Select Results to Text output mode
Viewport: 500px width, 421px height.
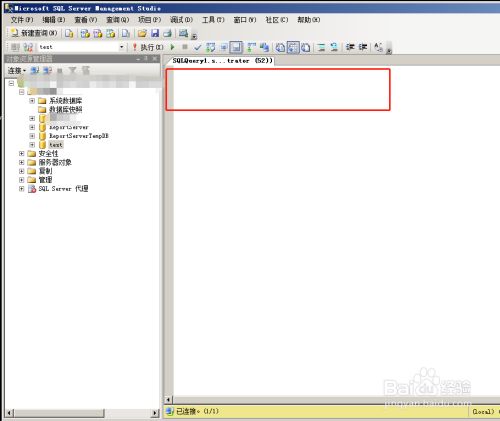[x=280, y=47]
